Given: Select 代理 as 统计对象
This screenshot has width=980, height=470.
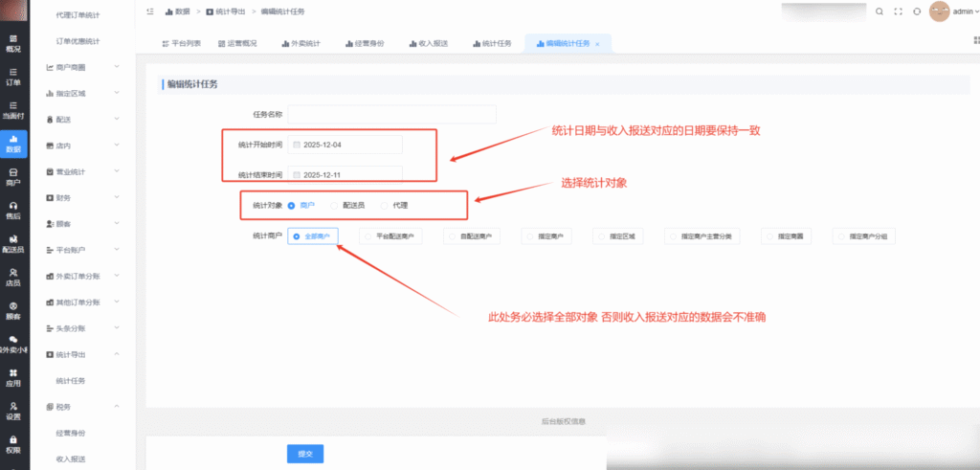Looking at the screenshot, I should [394, 205].
